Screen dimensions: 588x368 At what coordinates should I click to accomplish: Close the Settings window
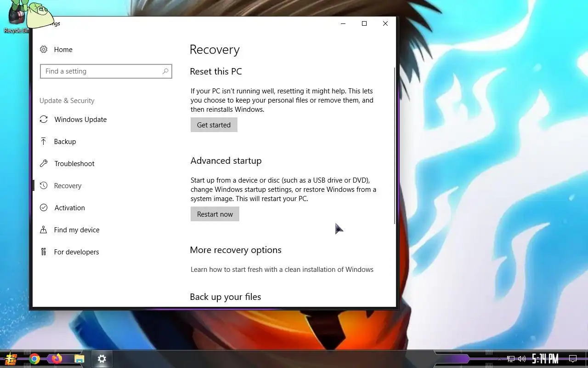[x=385, y=23]
